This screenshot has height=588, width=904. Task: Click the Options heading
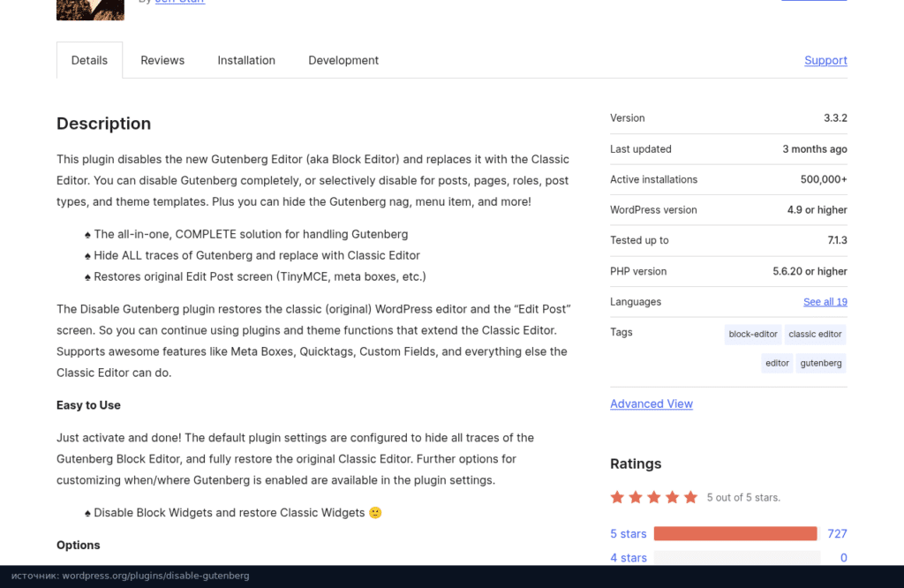(79, 545)
